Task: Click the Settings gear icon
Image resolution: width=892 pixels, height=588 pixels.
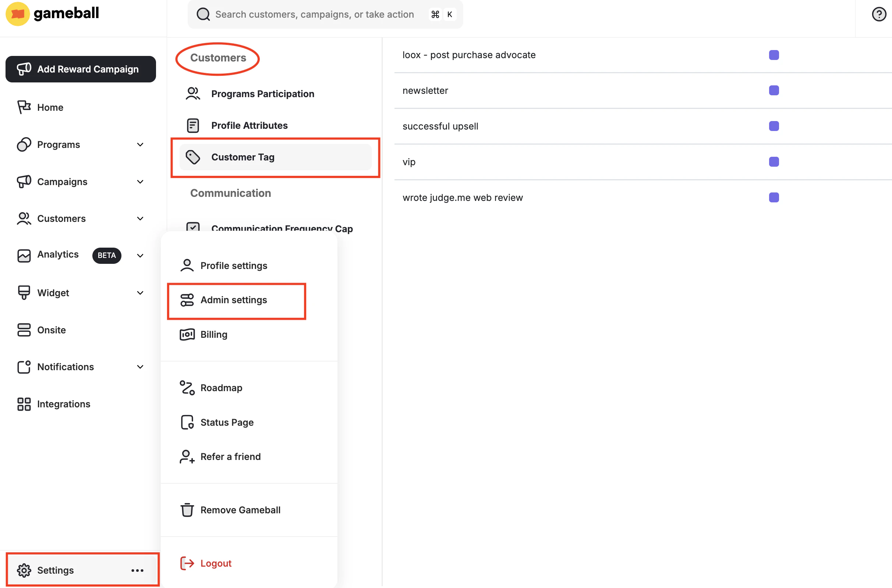Action: (24, 570)
